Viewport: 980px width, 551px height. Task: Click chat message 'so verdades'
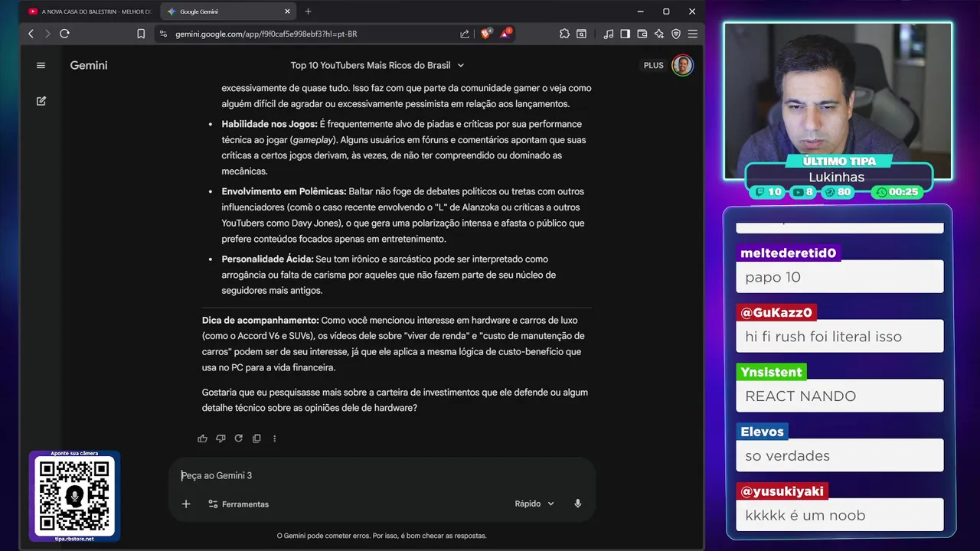(x=787, y=455)
